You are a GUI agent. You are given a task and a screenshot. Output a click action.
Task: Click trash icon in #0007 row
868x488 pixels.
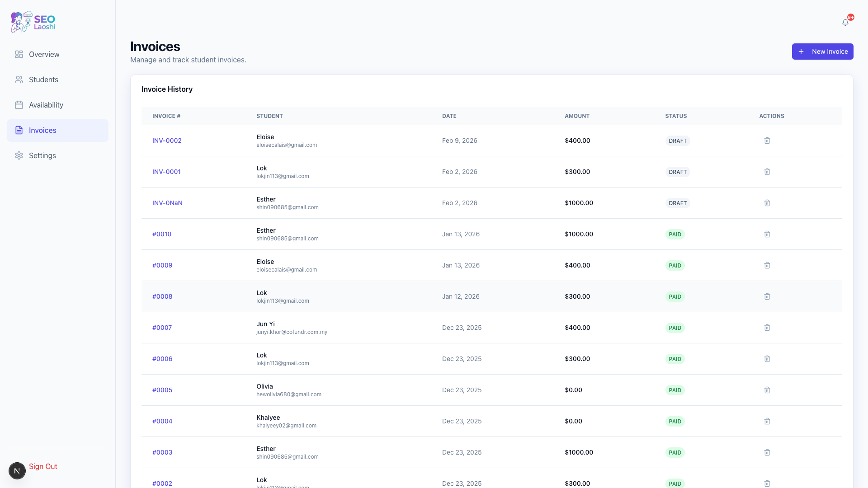[x=767, y=328]
